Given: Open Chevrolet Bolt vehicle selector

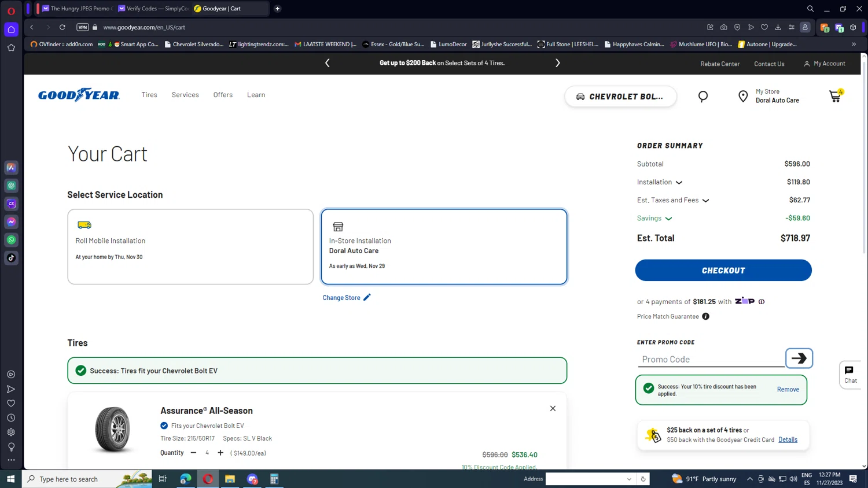Looking at the screenshot, I should [x=620, y=97].
